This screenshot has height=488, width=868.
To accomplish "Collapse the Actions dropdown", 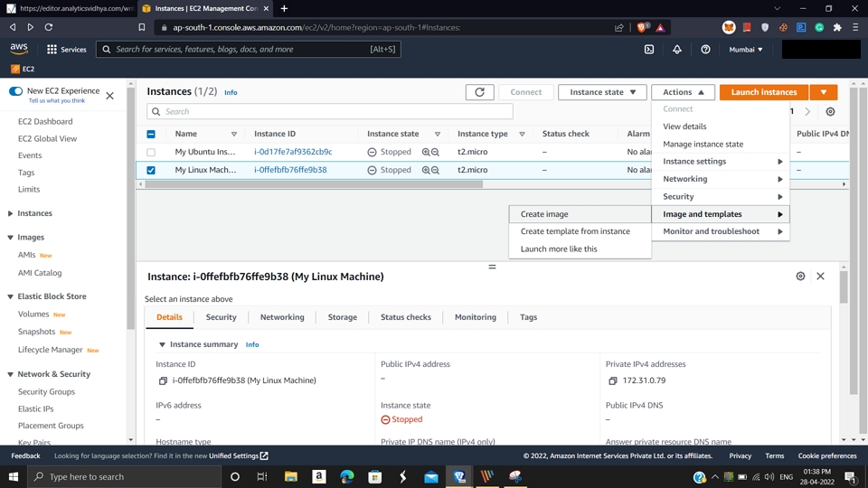I will pyautogui.click(x=684, y=92).
